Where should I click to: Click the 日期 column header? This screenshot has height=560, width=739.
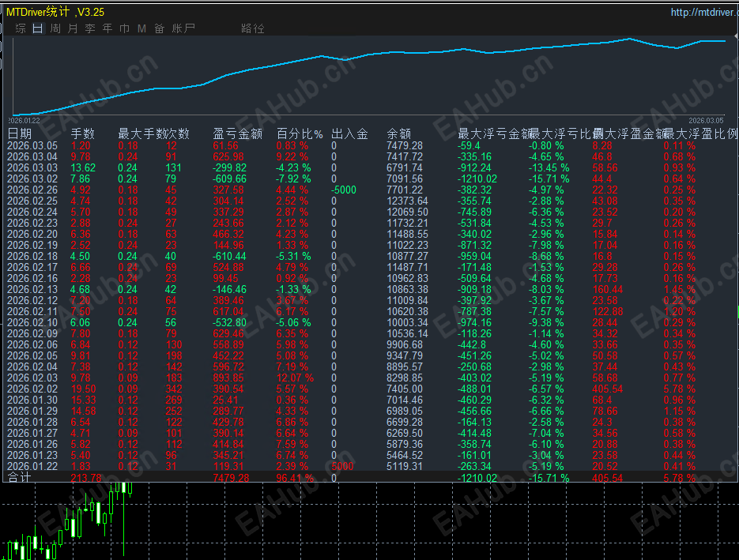(x=19, y=133)
